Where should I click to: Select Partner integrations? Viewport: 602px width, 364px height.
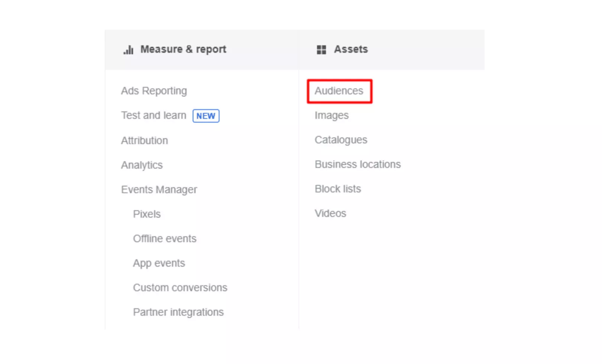178,312
